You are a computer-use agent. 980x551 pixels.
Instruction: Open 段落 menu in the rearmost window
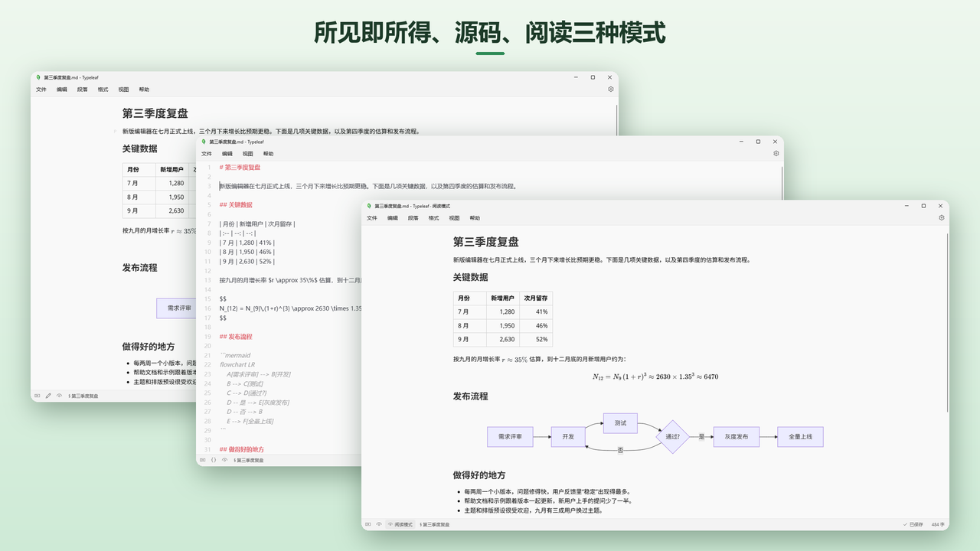click(x=83, y=90)
